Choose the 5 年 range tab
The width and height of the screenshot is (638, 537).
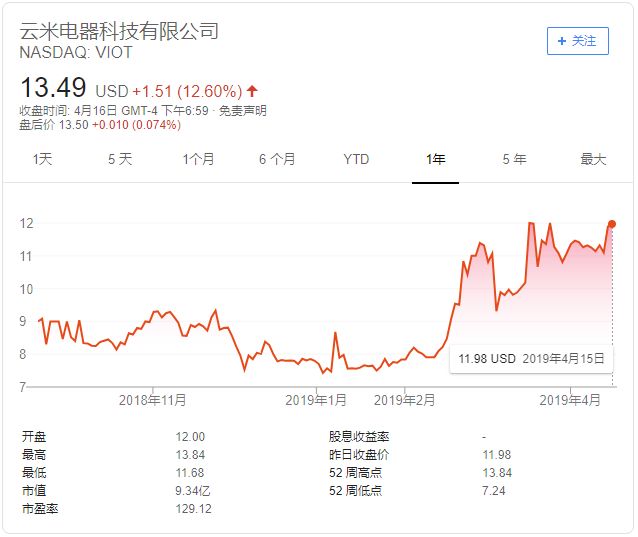pyautogui.click(x=514, y=159)
